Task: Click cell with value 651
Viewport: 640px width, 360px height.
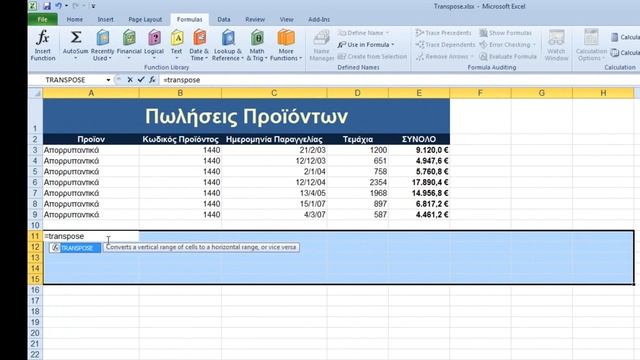Action: [358, 161]
